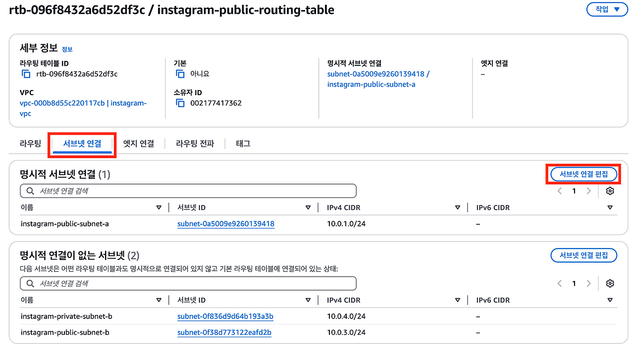The image size is (634, 364).
Task: Click 서브넷 연결 편집 button in 명시적 연결이 없는 서브넷
Action: pyautogui.click(x=583, y=255)
